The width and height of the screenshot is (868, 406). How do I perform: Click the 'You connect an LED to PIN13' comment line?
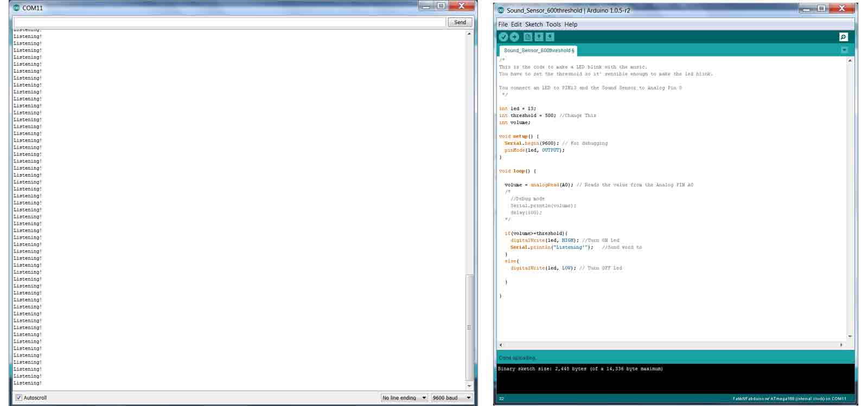click(590, 88)
